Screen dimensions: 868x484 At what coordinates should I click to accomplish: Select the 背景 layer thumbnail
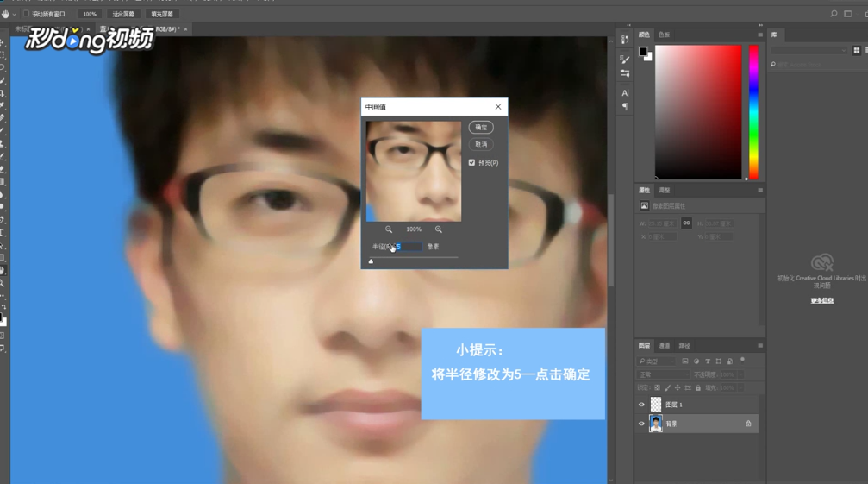click(x=656, y=424)
